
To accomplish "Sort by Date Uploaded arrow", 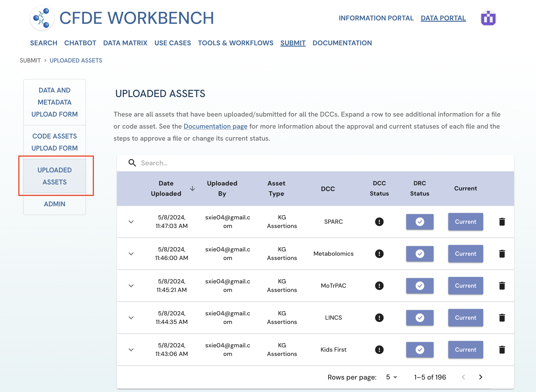I will pos(192,188).
